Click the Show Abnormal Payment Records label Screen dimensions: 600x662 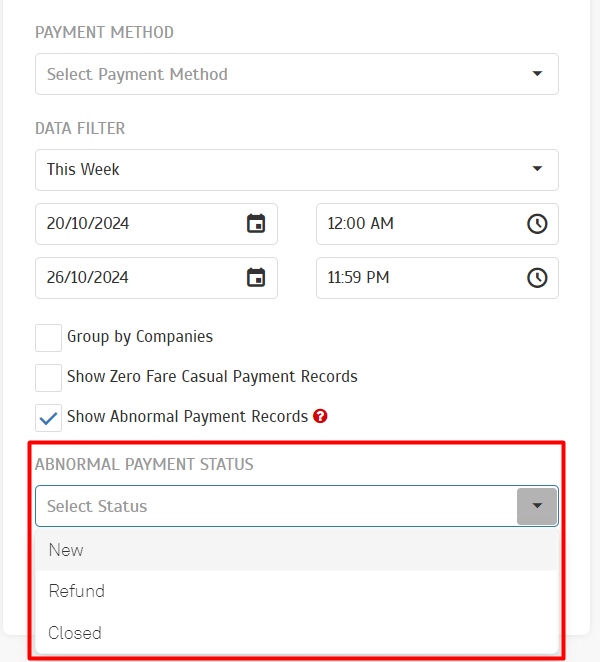187,416
